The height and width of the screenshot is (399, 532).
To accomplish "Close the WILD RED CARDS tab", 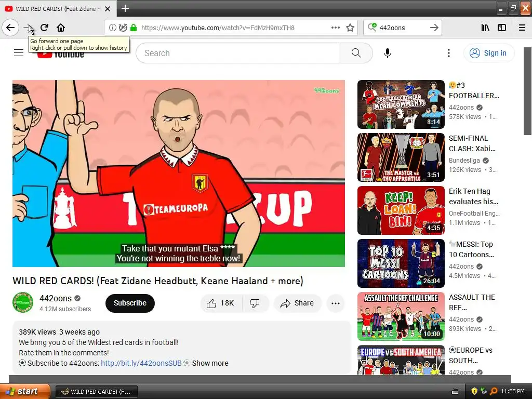I will (108, 9).
